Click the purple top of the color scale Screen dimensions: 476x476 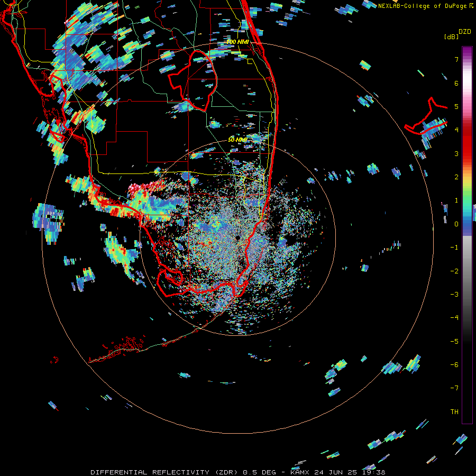pos(467,52)
